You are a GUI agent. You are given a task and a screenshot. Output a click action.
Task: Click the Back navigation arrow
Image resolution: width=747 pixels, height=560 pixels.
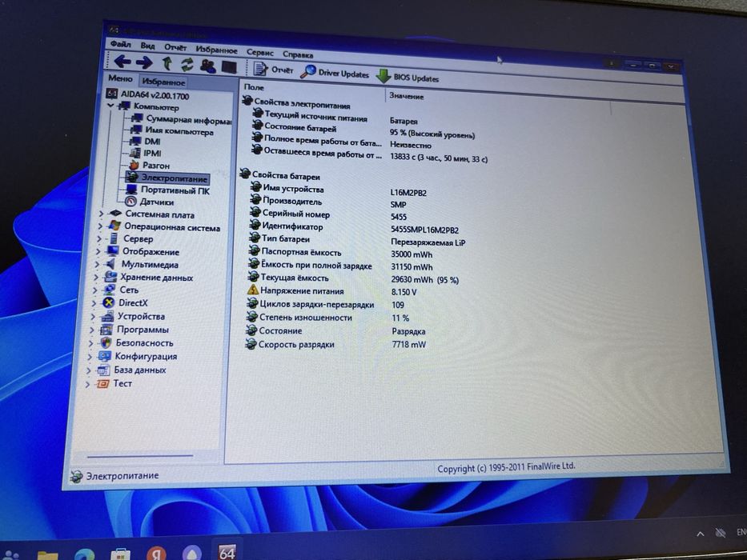point(123,61)
